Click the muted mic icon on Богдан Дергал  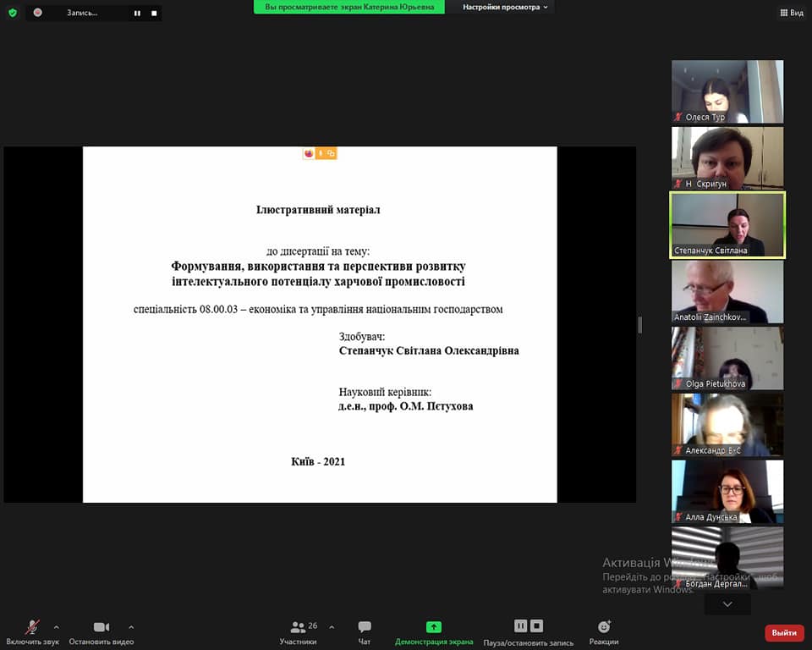tap(678, 584)
